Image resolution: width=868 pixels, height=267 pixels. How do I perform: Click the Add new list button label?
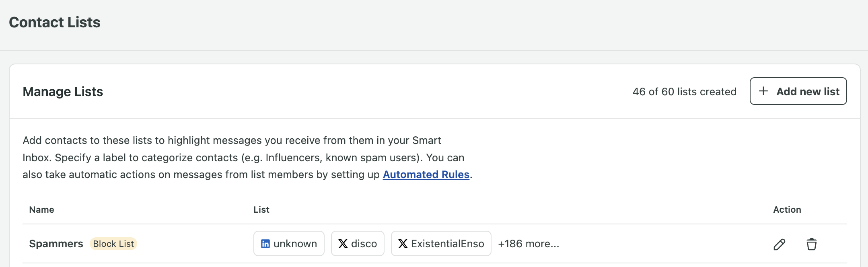808,92
